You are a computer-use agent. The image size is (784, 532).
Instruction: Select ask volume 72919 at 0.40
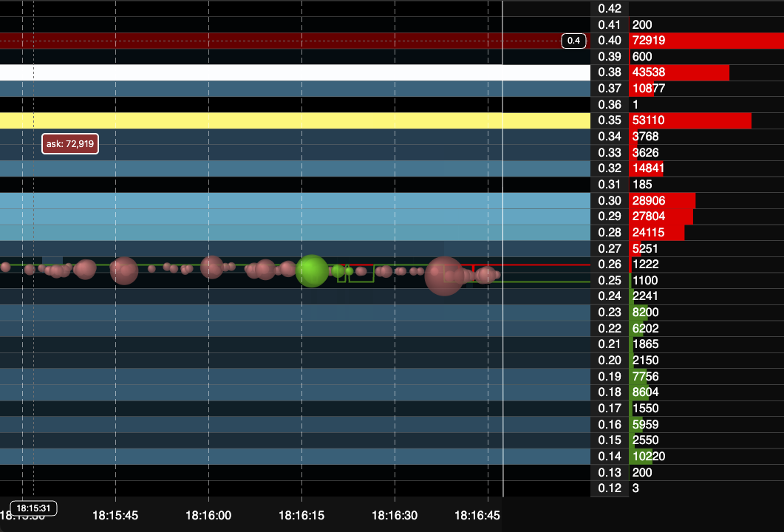(649, 41)
